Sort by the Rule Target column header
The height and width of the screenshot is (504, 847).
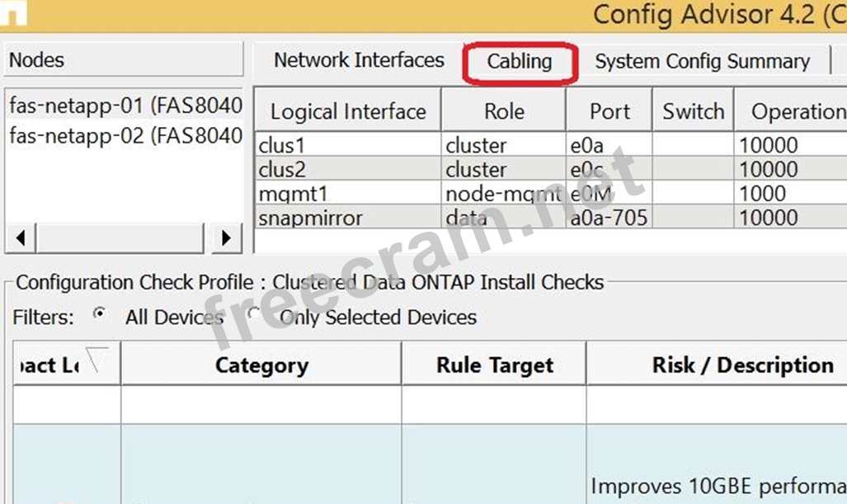[x=494, y=365]
